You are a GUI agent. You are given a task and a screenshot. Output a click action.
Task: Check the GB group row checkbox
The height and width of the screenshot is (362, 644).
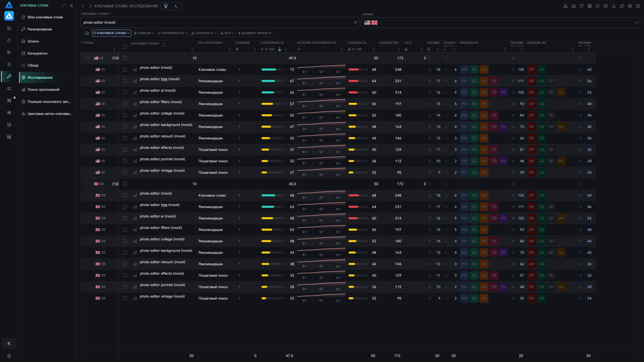[x=125, y=184]
